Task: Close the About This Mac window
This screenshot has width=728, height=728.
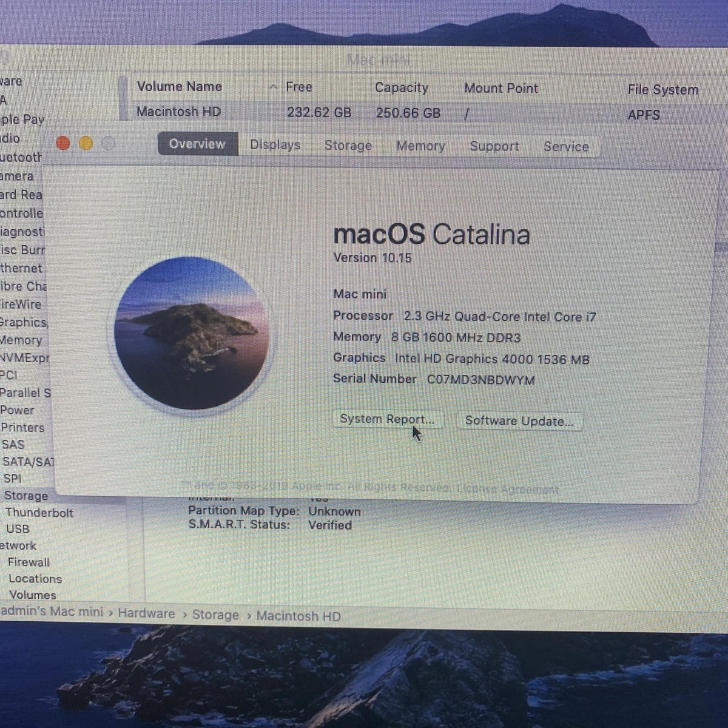Action: (x=62, y=143)
